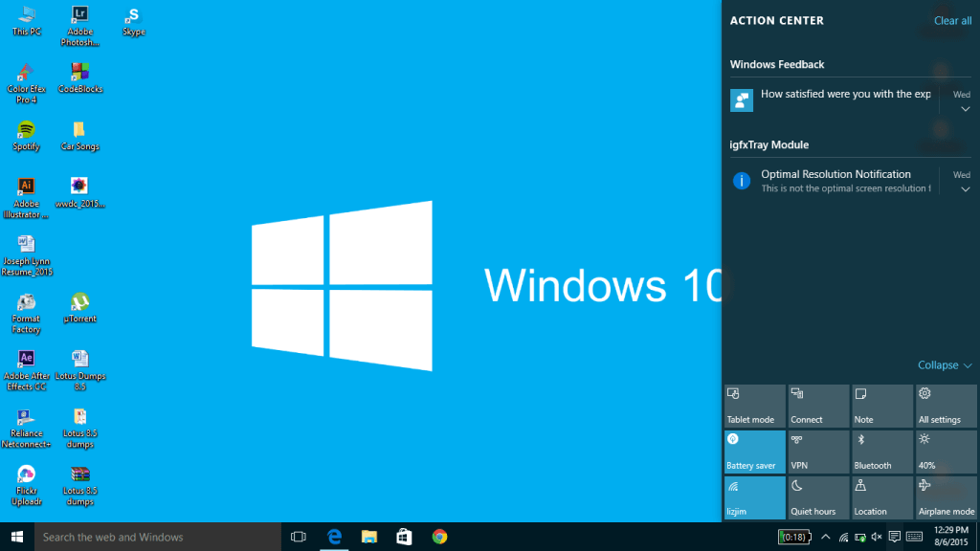The height and width of the screenshot is (551, 980).
Task: Click the Windows Feedback group header
Action: 777,64
